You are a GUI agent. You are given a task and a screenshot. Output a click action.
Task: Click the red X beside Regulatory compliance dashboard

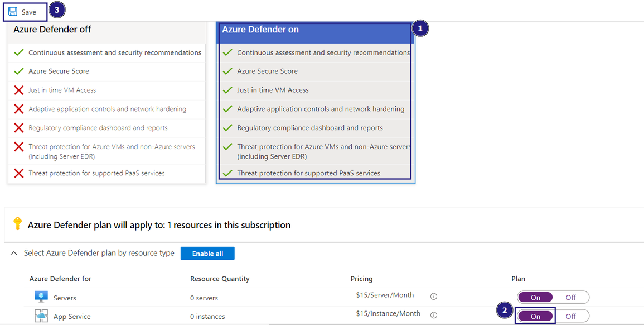pos(18,128)
